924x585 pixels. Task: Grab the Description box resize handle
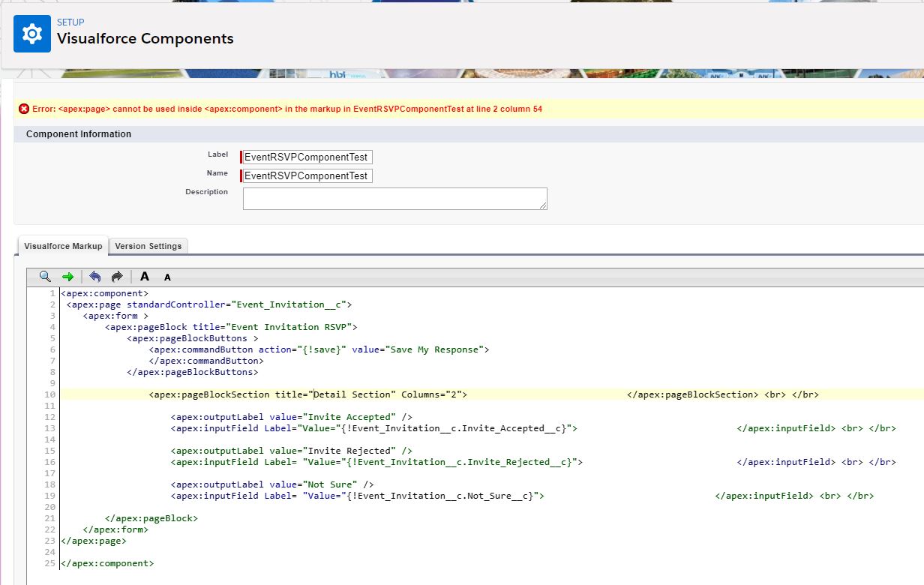[543, 205]
